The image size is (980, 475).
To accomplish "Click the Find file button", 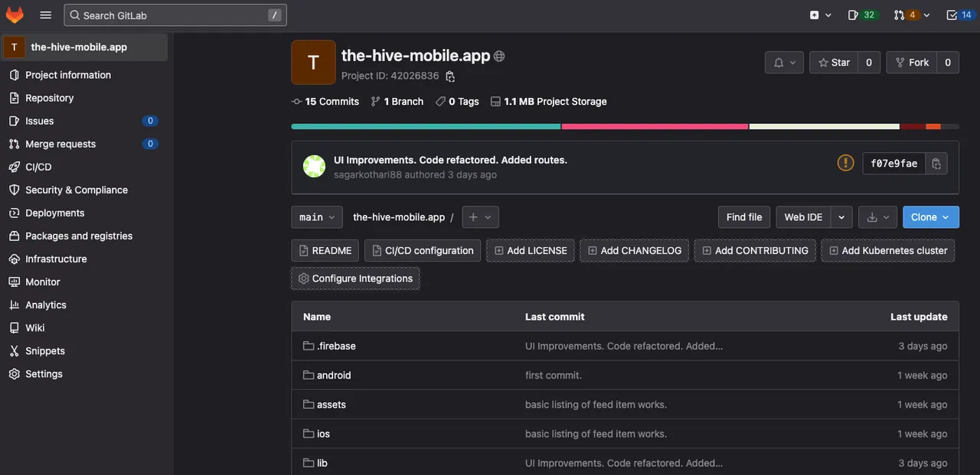I will 744,217.
